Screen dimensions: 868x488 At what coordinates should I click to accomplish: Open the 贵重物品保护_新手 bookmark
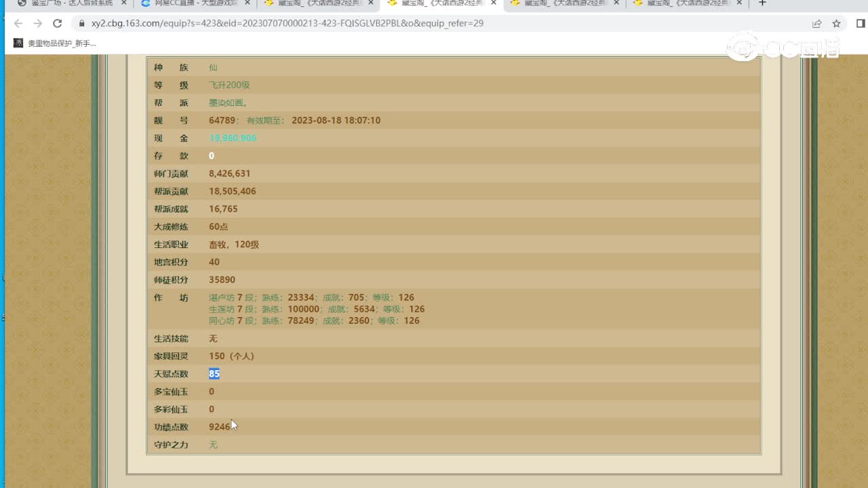point(56,43)
